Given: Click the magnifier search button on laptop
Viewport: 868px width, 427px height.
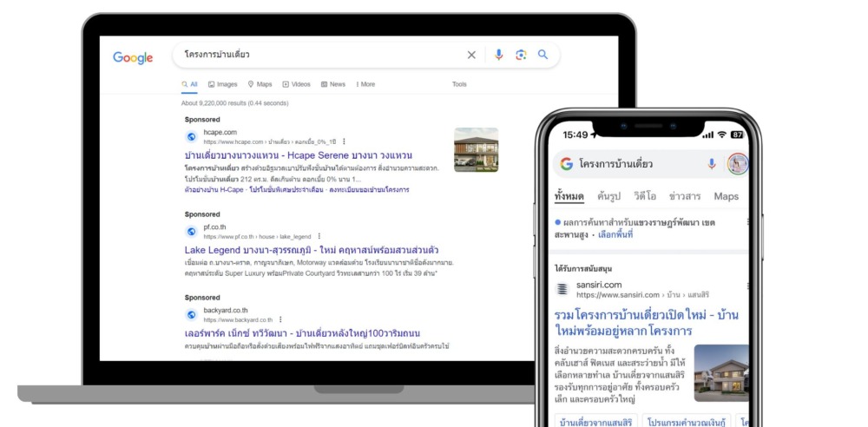Looking at the screenshot, I should point(543,55).
